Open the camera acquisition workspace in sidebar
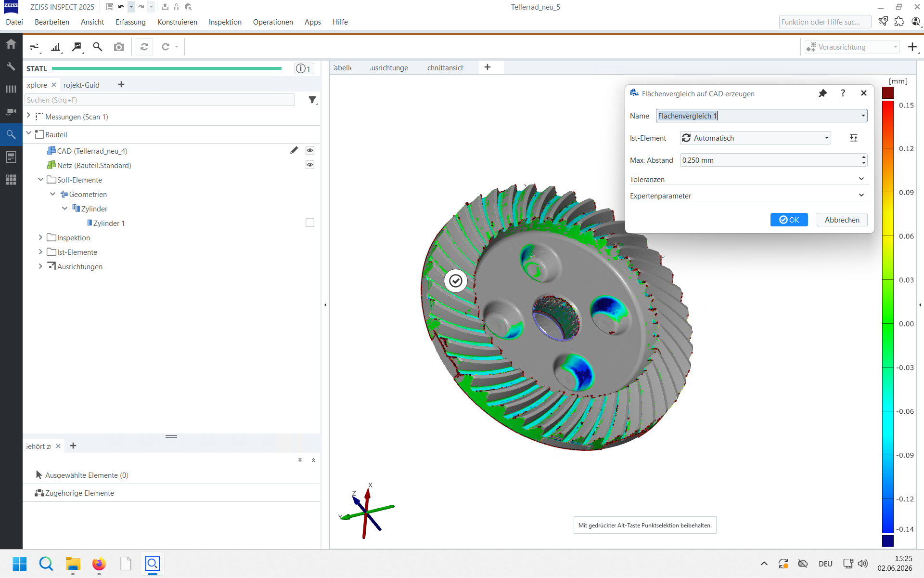Image resolution: width=924 pixels, height=578 pixels. click(11, 112)
